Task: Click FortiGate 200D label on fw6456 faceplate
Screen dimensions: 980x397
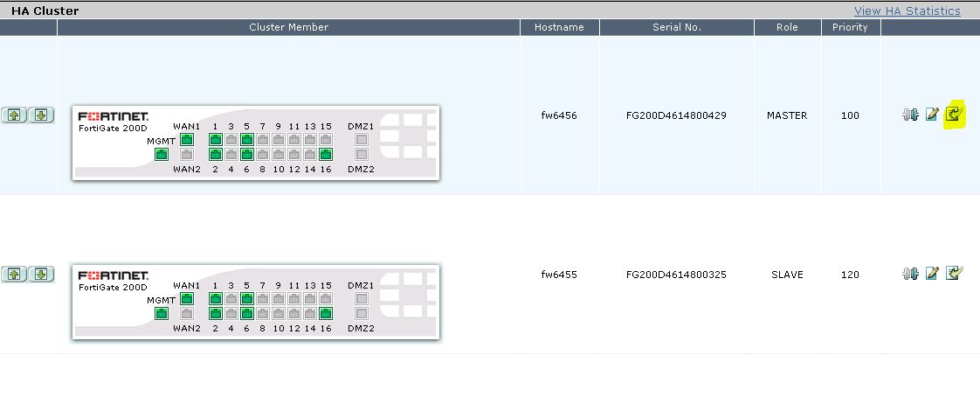Action: [x=113, y=128]
